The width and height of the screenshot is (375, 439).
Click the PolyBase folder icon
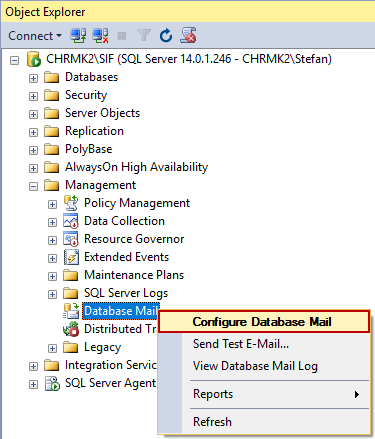click(52, 149)
